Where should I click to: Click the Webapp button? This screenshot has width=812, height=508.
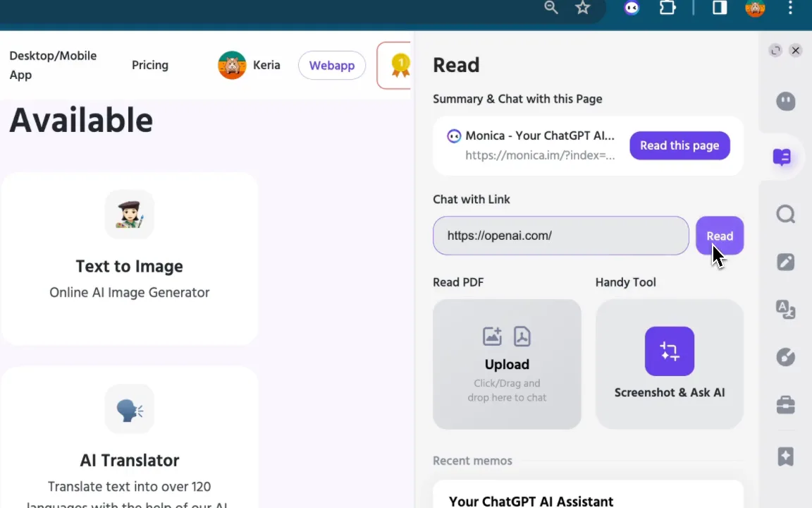332,66
